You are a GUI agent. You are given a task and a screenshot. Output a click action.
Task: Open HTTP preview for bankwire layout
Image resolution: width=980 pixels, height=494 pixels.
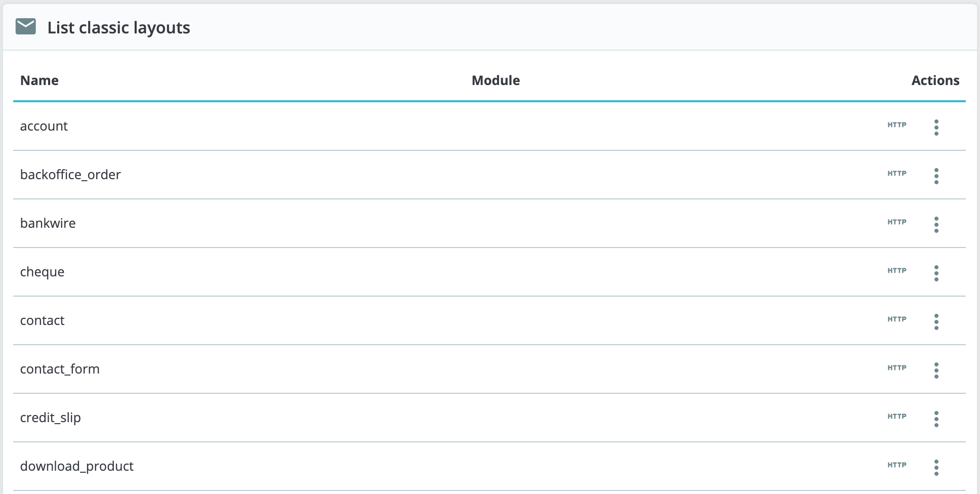[x=896, y=222]
